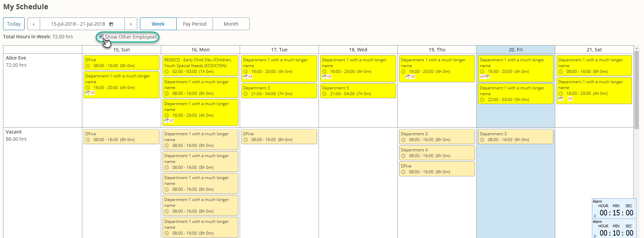Jump to Today in the schedule

click(14, 24)
